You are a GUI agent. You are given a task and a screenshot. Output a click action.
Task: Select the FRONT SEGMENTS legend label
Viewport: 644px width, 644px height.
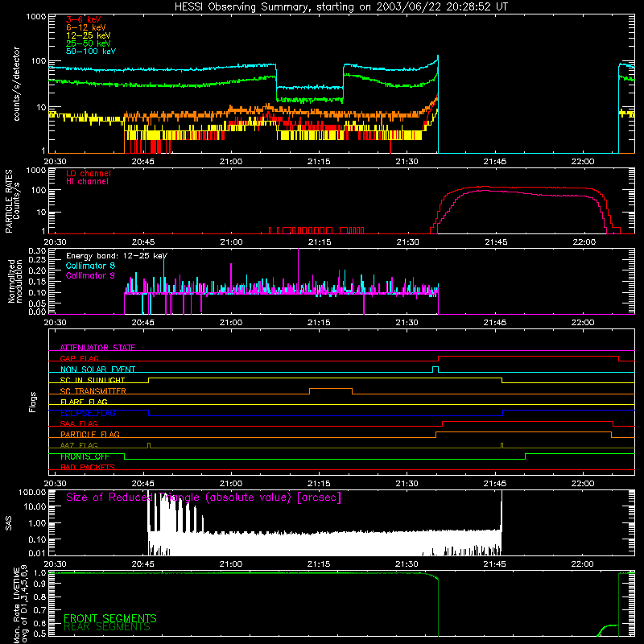pyautogui.click(x=110, y=618)
